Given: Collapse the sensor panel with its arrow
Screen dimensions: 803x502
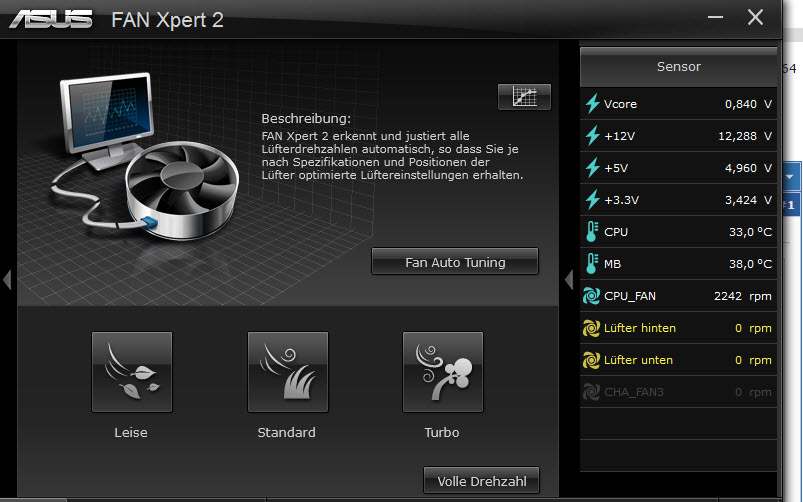Looking at the screenshot, I should pos(569,280).
